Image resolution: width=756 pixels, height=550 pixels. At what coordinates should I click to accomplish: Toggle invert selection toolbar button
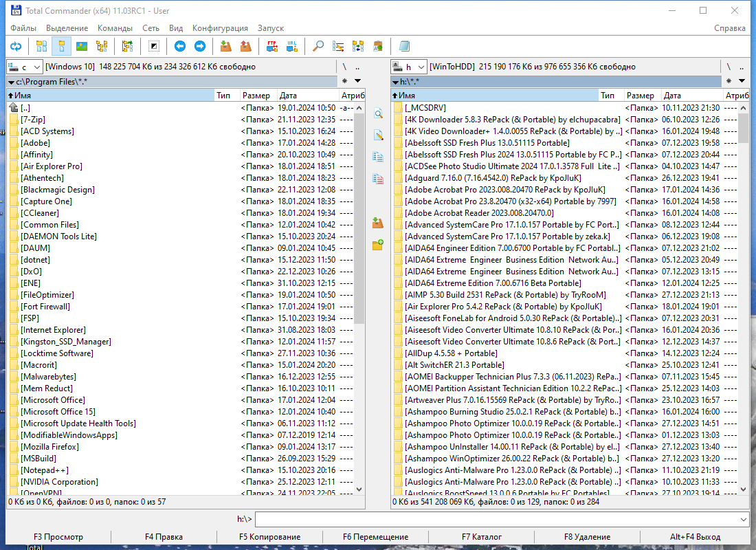coord(154,46)
